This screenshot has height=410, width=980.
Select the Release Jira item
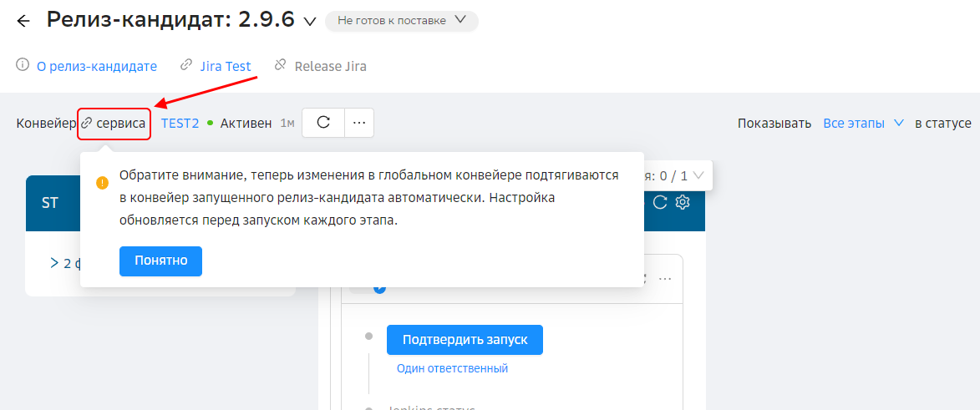tap(330, 66)
